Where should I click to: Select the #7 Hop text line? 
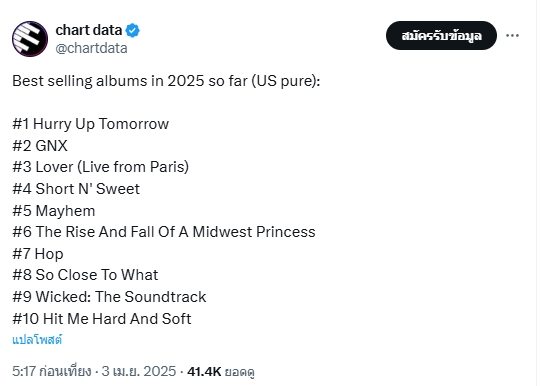(x=38, y=254)
